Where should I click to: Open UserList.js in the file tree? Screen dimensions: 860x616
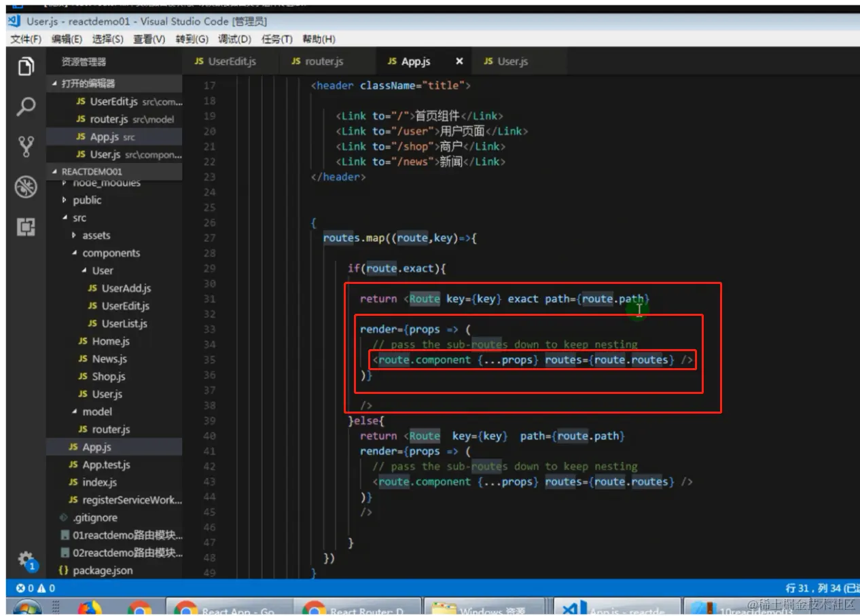point(114,324)
